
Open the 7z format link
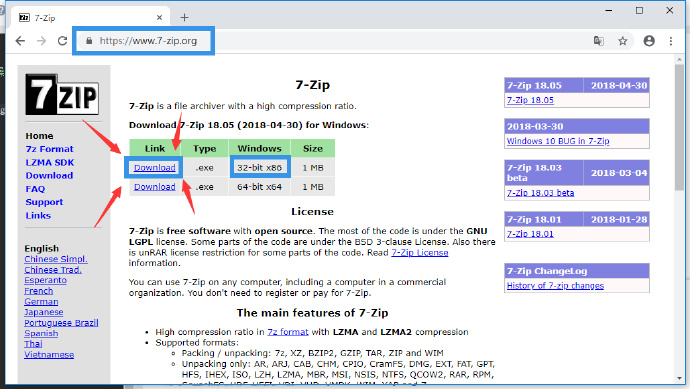288,332
